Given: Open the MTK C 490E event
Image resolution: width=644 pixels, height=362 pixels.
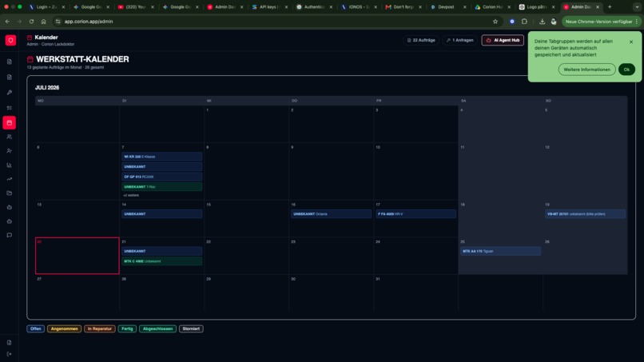Looking at the screenshot, I should tap(162, 261).
